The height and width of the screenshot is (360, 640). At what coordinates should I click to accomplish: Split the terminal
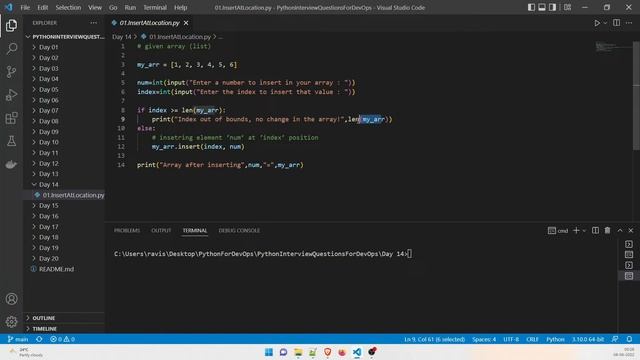click(596, 231)
